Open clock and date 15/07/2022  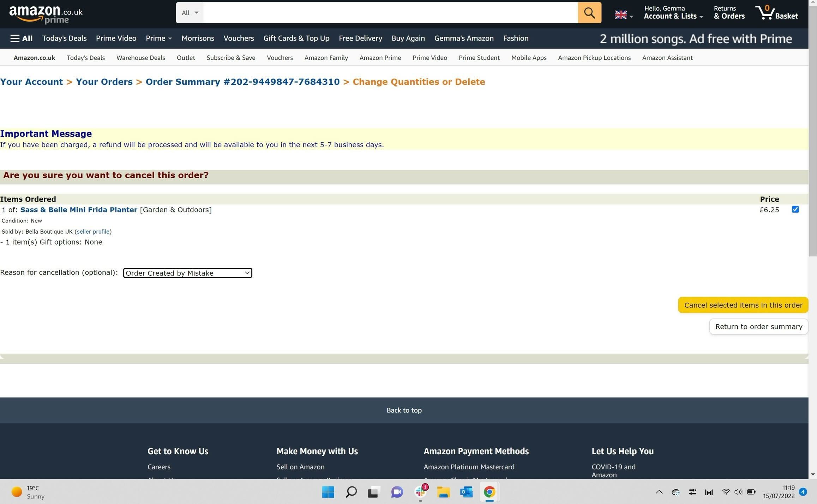pos(779,492)
